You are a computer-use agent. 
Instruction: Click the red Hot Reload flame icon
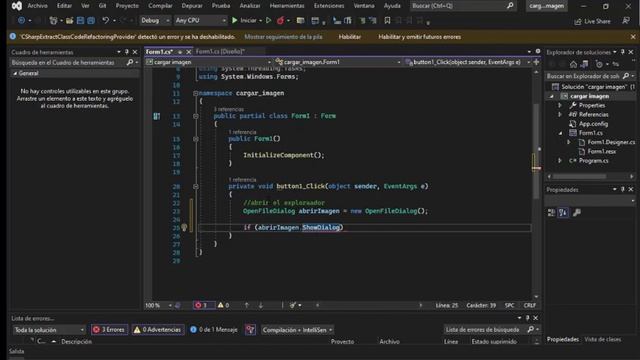coord(280,20)
